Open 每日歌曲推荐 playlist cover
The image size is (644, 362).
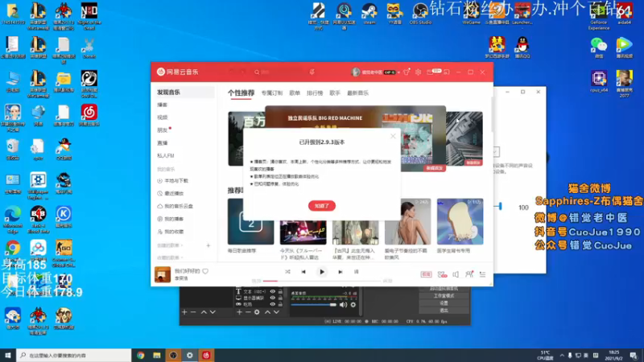(250, 222)
